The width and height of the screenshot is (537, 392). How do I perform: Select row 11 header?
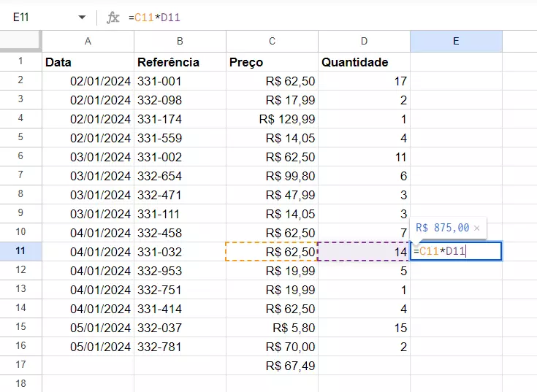(20, 252)
